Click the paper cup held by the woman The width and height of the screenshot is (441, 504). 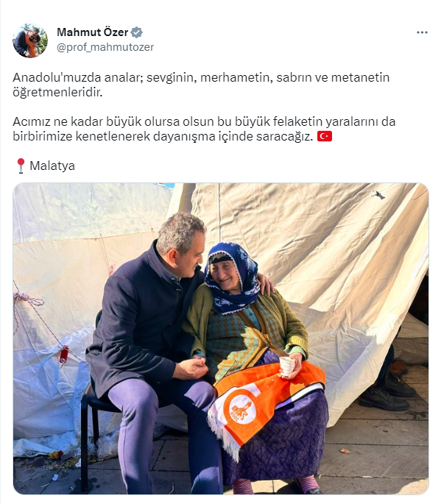click(287, 366)
